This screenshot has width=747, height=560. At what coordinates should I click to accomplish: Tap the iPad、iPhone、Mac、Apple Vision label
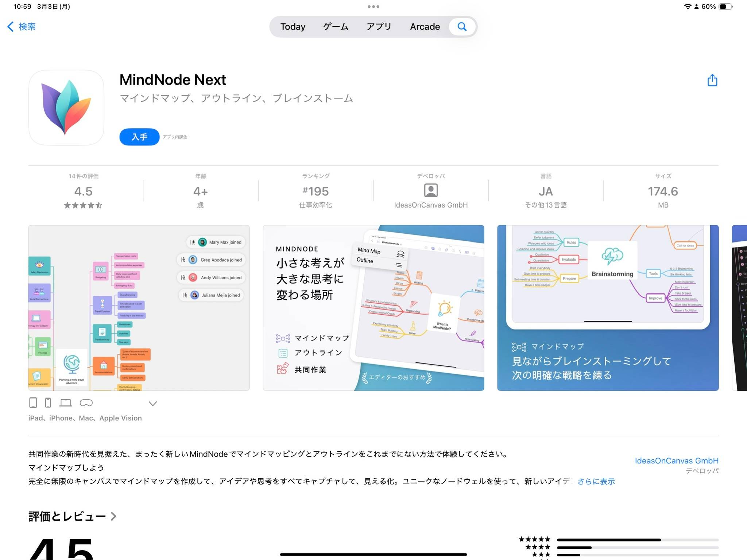(x=85, y=418)
